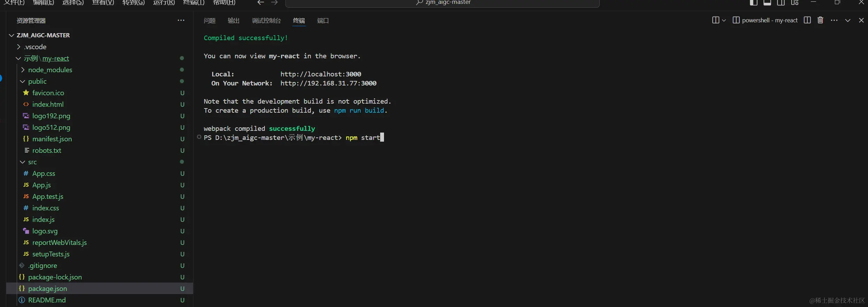
Task: Open index.js in the src folder
Action: (x=43, y=219)
